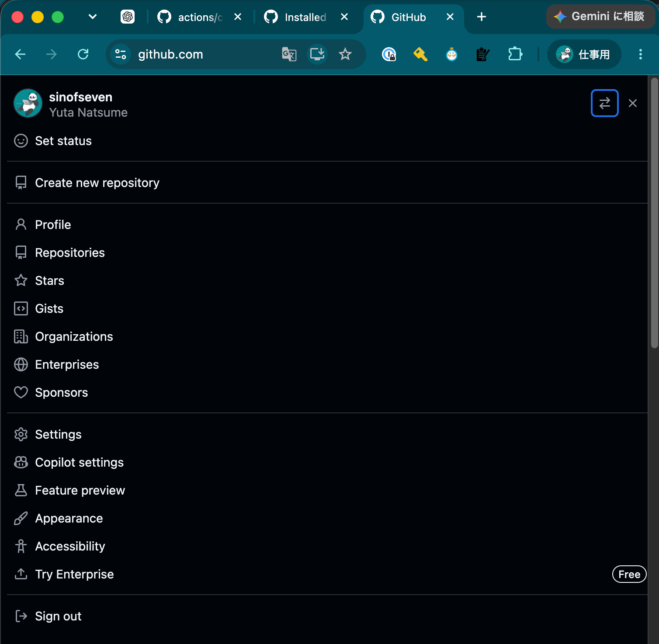
Task: Click the install app icon in address bar
Action: [317, 54]
